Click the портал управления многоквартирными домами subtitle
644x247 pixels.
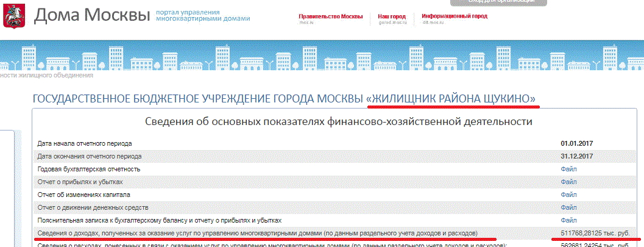pyautogui.click(x=203, y=15)
